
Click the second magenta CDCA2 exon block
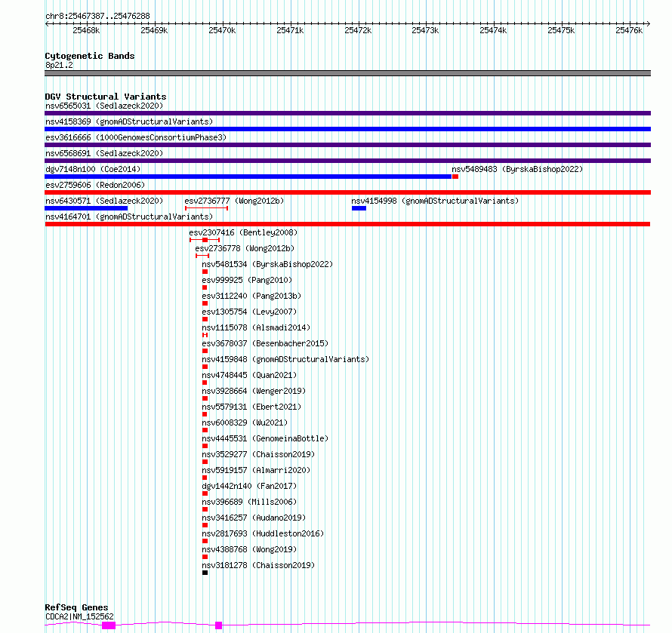click(x=218, y=625)
